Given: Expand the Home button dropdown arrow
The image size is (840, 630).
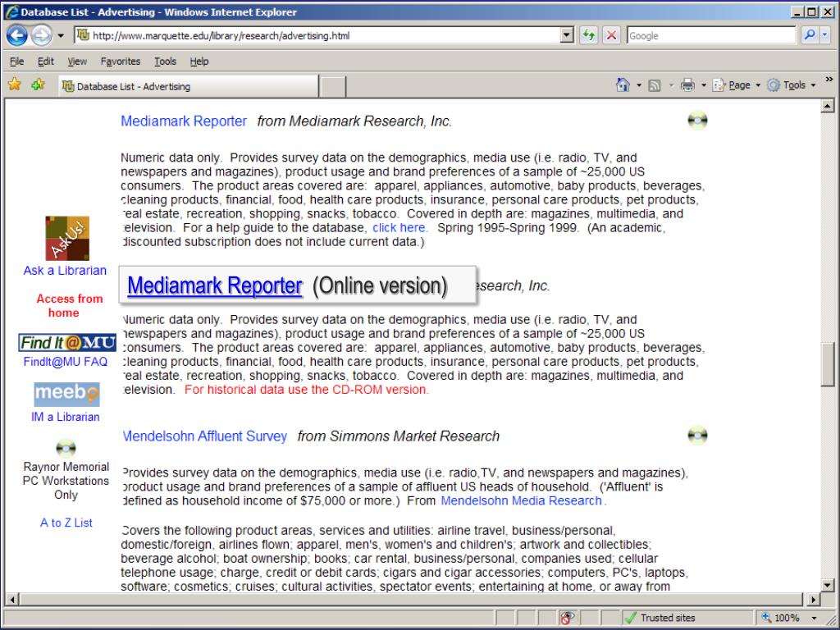Looking at the screenshot, I should click(638, 85).
